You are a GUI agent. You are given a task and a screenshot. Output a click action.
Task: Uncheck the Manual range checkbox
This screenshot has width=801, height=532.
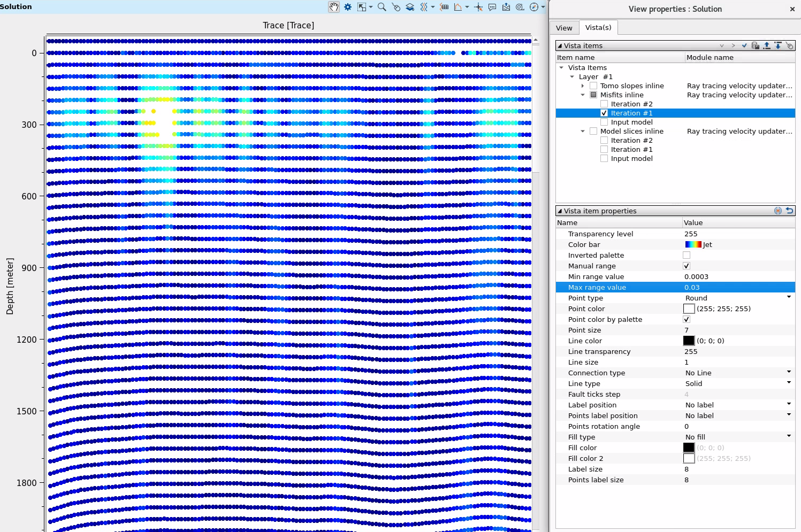[686, 266]
